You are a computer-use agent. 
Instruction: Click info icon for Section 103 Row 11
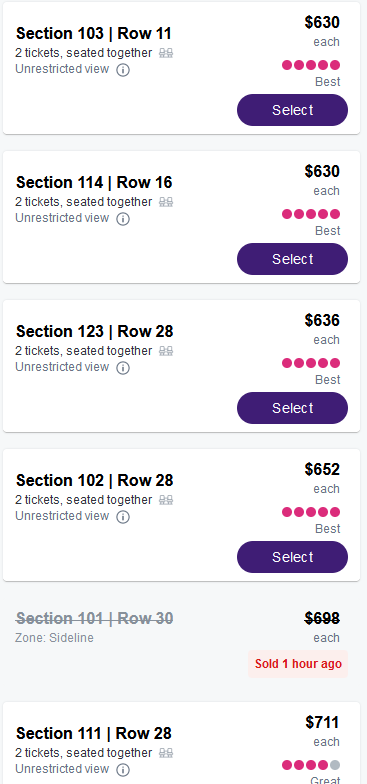[x=123, y=70]
